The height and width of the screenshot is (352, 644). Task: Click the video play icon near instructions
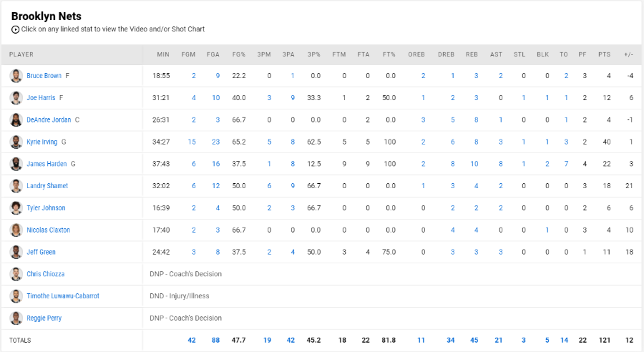15,29
